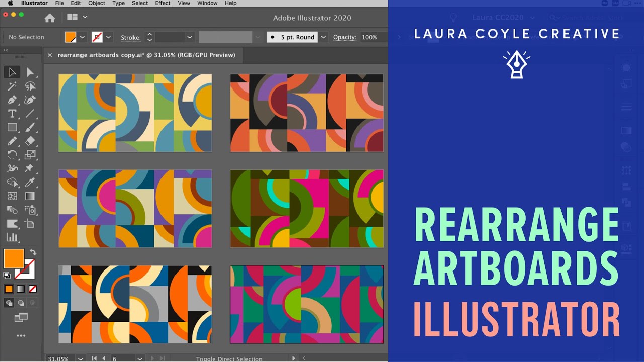Select the Line Segment tool

click(x=30, y=114)
